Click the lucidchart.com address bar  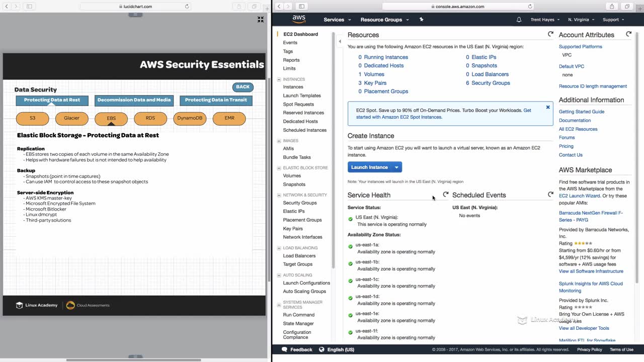coord(135,7)
